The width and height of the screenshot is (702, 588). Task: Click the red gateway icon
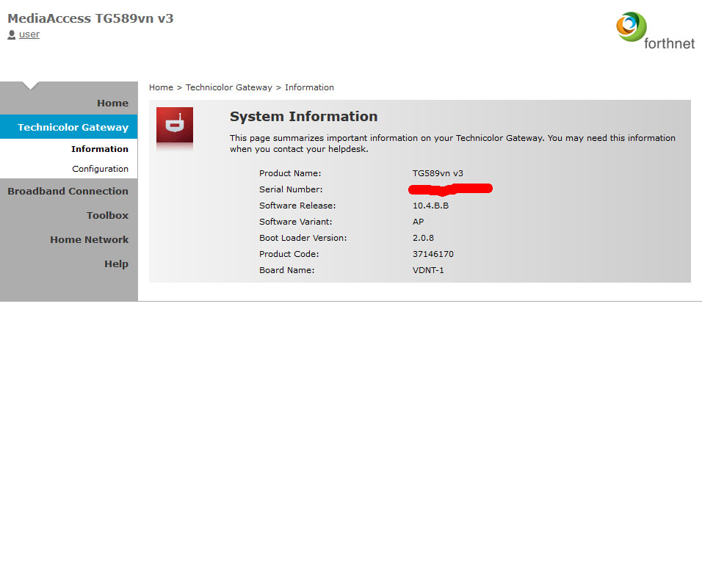pos(175,125)
